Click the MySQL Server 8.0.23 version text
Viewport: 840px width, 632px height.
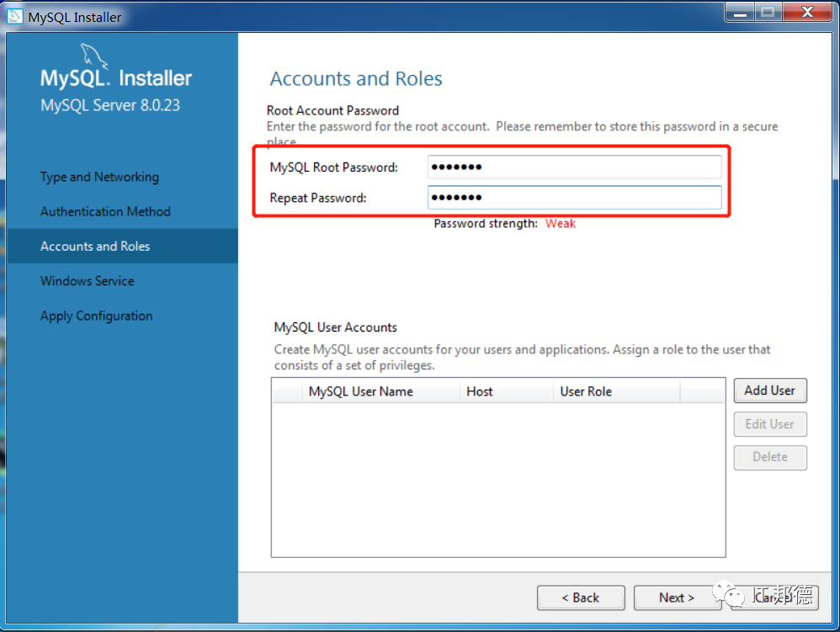(x=110, y=105)
